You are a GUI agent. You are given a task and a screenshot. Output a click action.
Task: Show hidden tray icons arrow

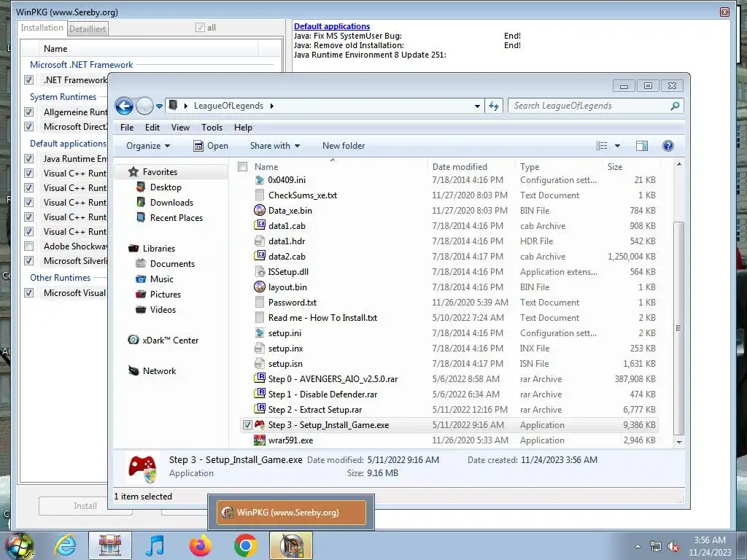638,546
